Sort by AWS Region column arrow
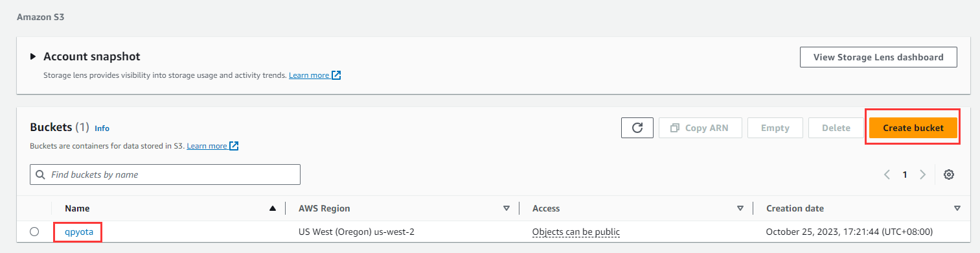The image size is (980, 253). [x=507, y=208]
